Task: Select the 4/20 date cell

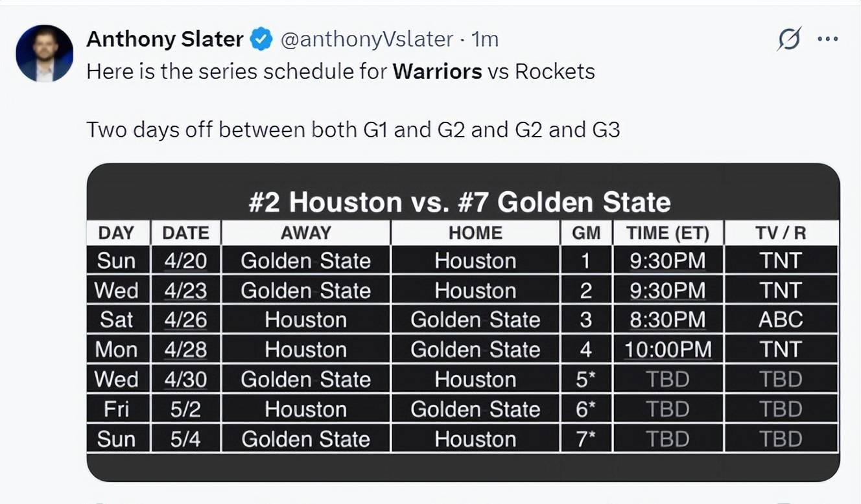Action: 186,260
